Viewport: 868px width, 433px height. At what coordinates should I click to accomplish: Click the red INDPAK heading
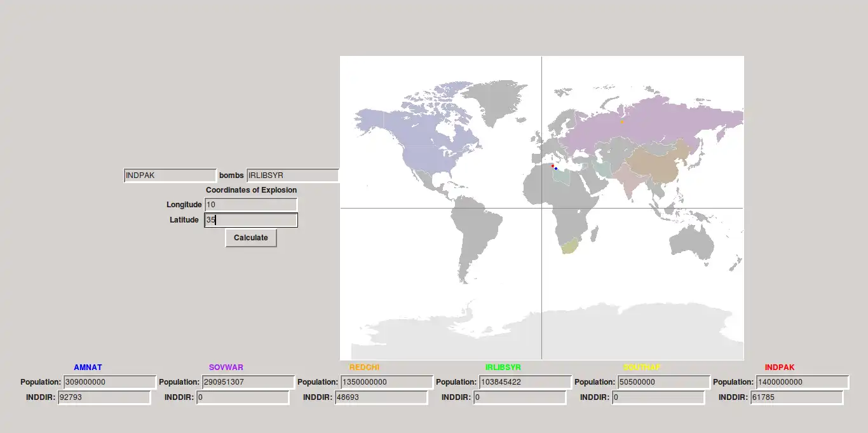point(780,368)
